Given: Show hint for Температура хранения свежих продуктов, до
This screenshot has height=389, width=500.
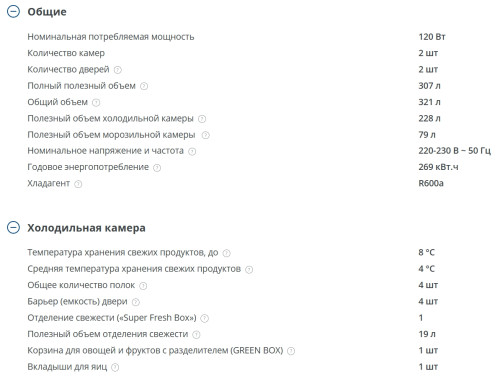Looking at the screenshot, I should coord(227,253).
